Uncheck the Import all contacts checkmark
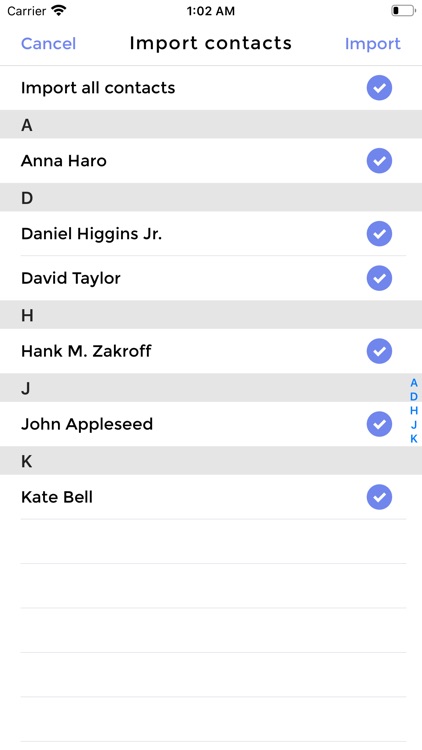 [x=379, y=88]
